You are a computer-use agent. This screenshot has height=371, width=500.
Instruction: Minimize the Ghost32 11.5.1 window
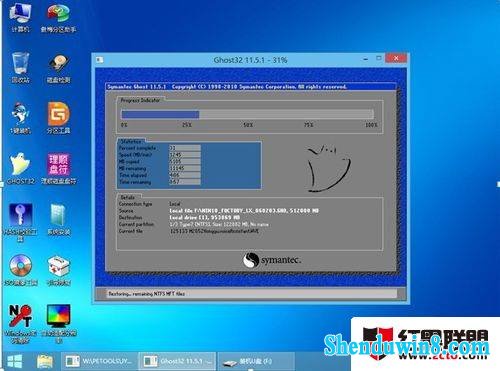[366, 59]
